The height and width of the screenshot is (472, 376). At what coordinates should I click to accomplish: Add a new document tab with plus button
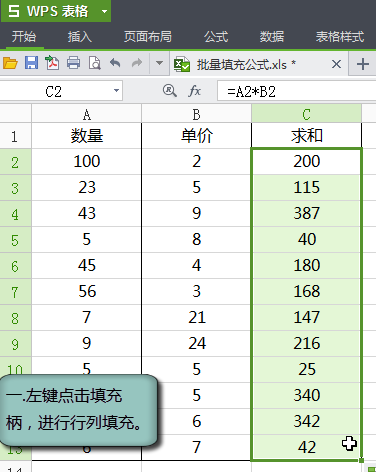[363, 64]
